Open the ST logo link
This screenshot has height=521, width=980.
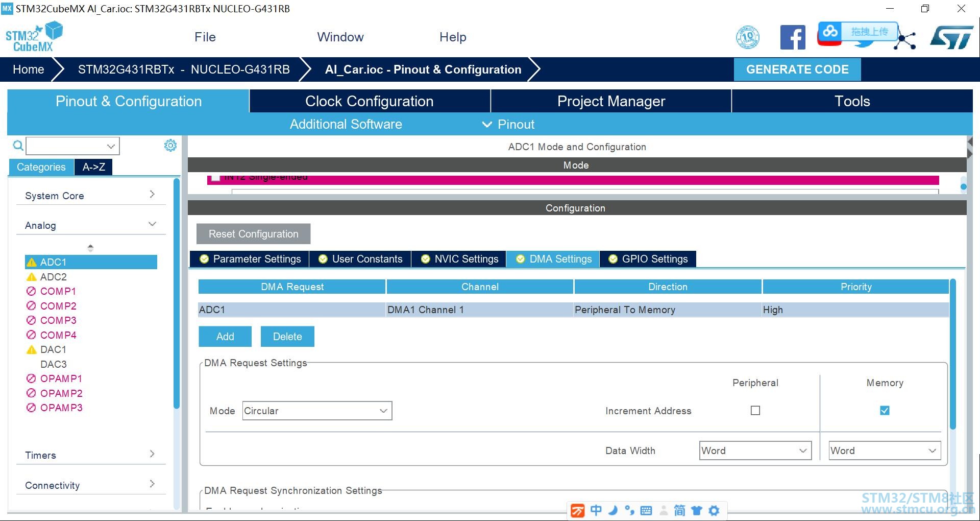[x=951, y=38]
